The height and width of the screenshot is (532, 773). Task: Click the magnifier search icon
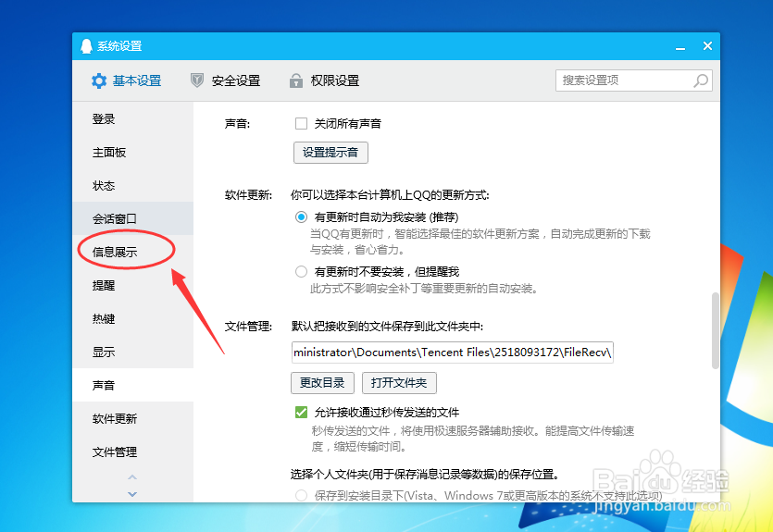[701, 80]
